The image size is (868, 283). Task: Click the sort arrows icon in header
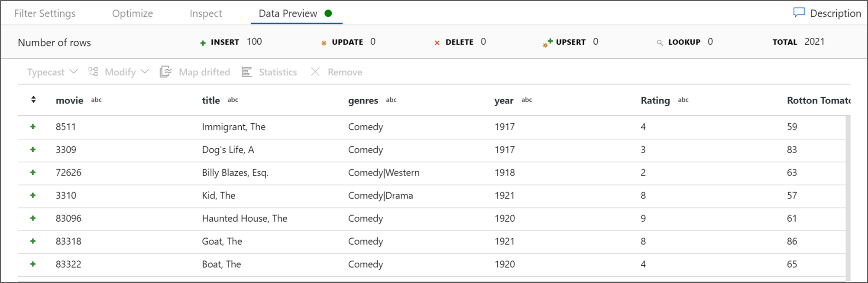33,100
